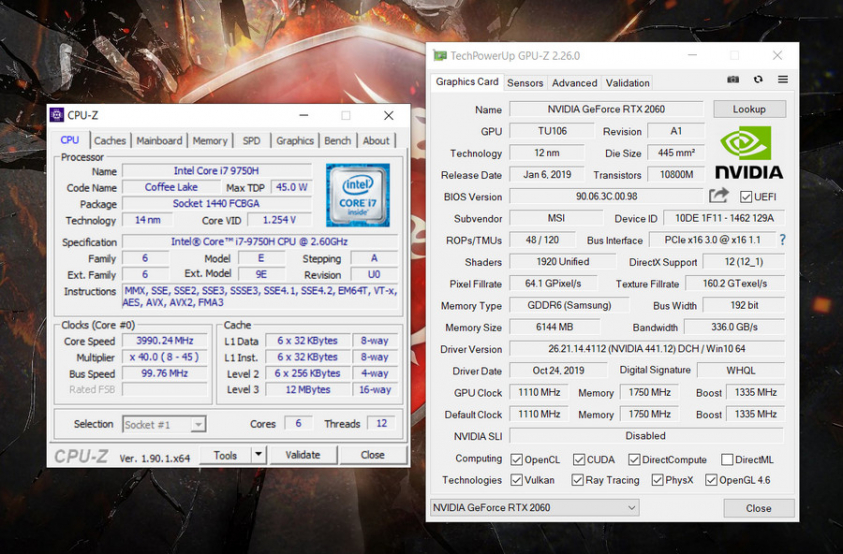The height and width of the screenshot is (554, 843).
Task: Click the GPU-Z refresh icon
Action: 758,80
